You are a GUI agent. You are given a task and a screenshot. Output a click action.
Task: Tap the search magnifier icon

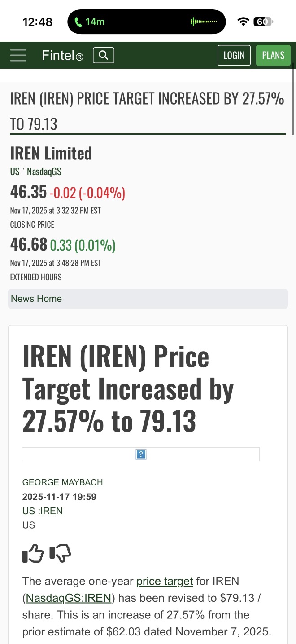click(104, 55)
